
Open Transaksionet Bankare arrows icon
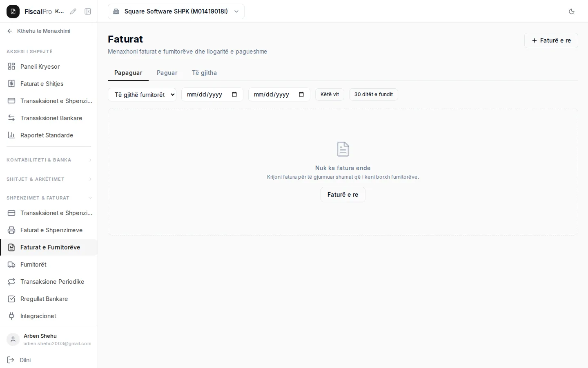point(11,118)
